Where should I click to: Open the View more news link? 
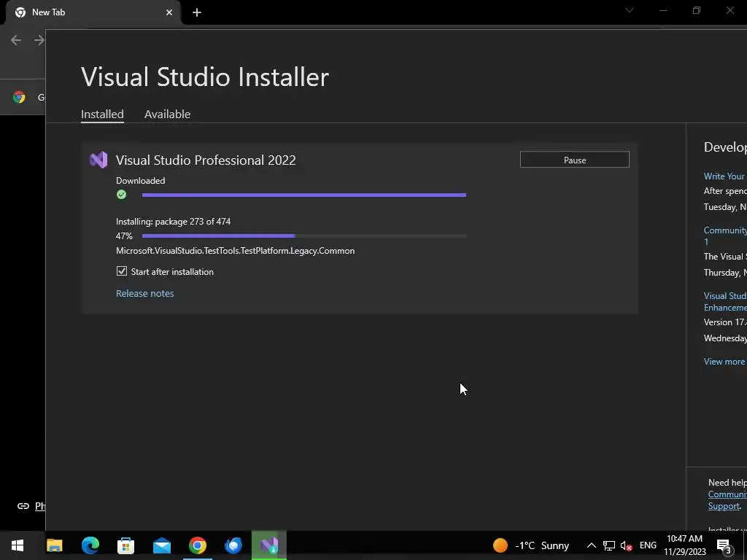(x=725, y=362)
